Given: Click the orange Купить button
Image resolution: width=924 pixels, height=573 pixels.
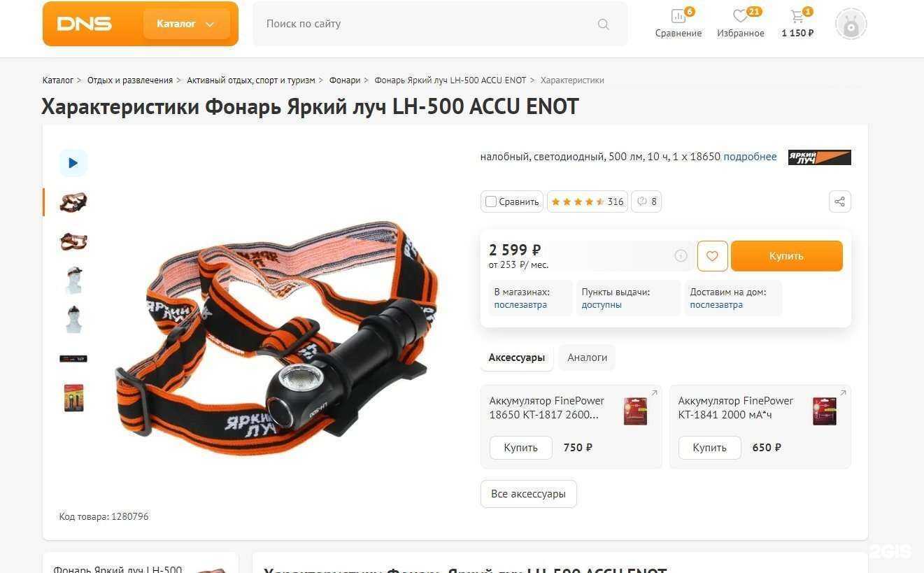Looking at the screenshot, I should (786, 256).
